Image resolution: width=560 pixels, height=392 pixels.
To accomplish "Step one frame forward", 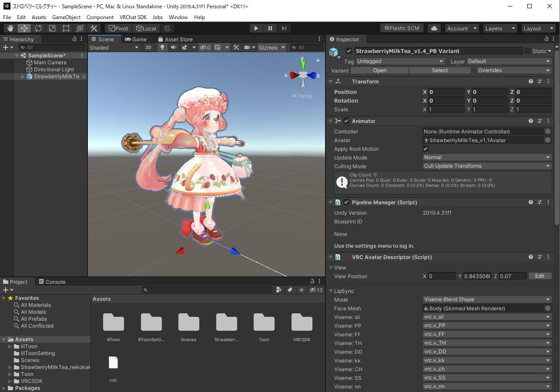I will 284,28.
